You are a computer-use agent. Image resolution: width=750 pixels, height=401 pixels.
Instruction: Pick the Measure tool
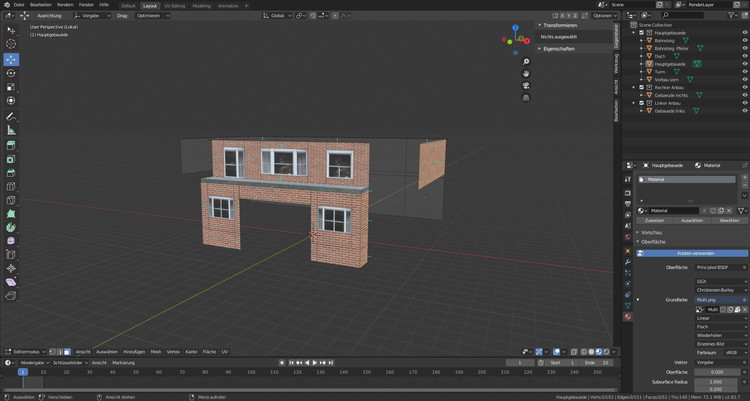coord(11,130)
